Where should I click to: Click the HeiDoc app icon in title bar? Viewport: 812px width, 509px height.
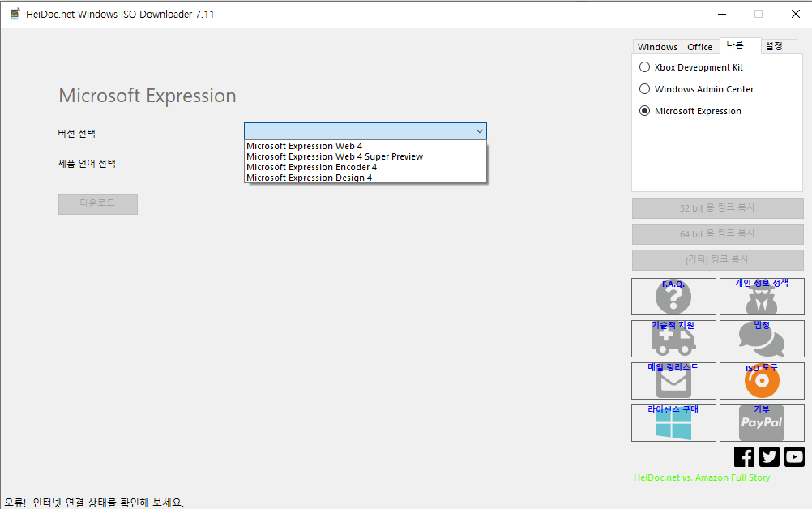[x=15, y=14]
